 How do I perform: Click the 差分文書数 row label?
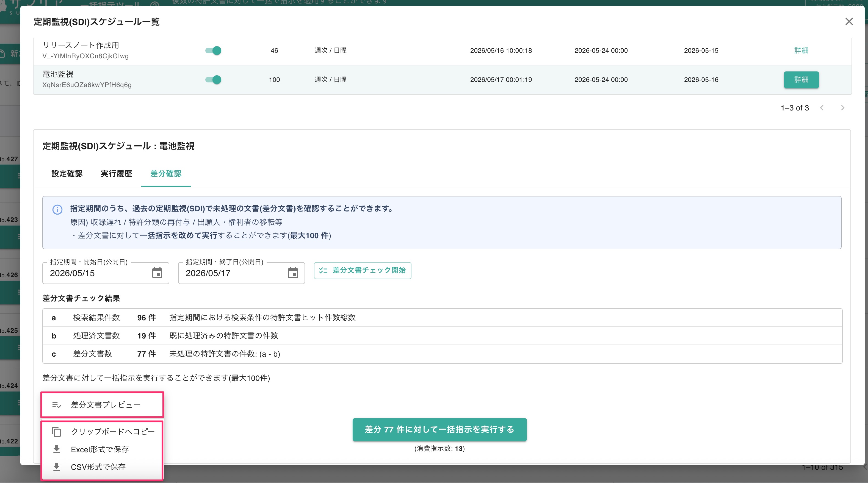[x=92, y=354]
